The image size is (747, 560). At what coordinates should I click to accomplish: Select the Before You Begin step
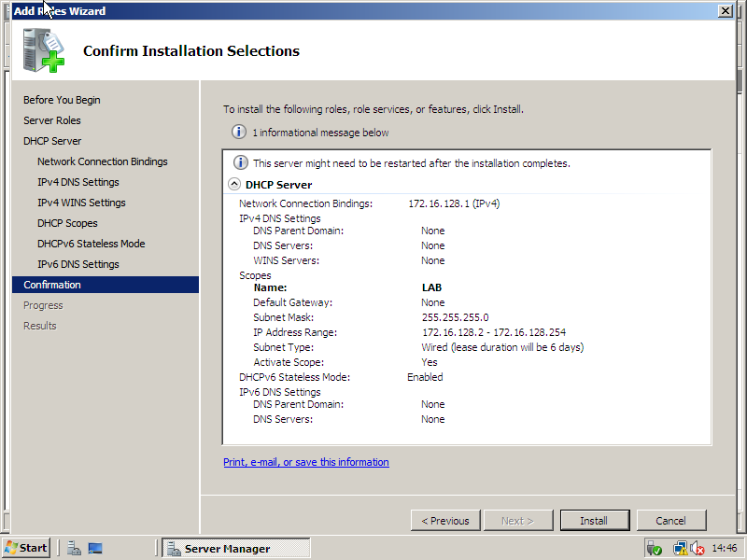pyautogui.click(x=62, y=100)
